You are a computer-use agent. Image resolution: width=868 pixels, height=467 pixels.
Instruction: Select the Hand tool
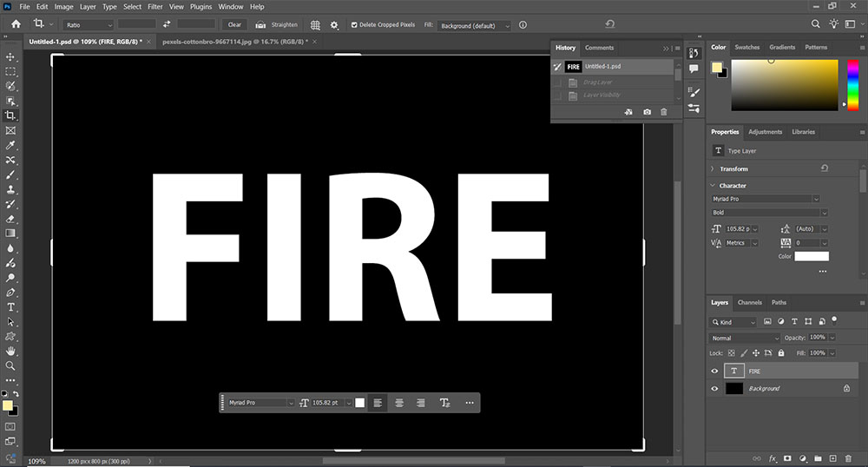(x=10, y=351)
